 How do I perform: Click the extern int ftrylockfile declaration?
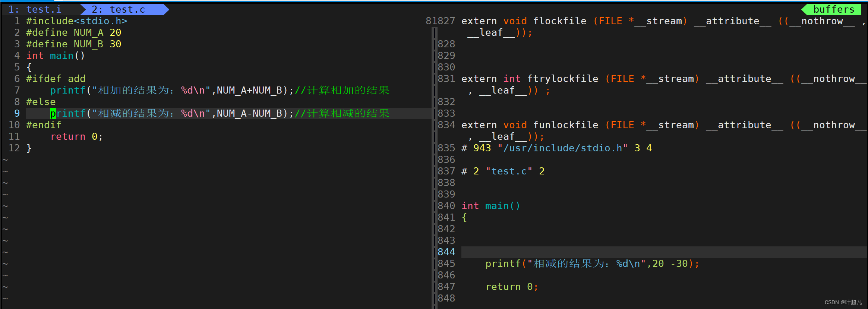tap(664, 79)
